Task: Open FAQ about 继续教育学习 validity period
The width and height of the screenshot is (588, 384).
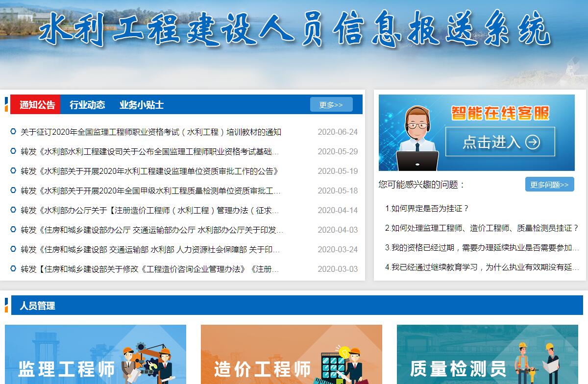Action: 482,267
